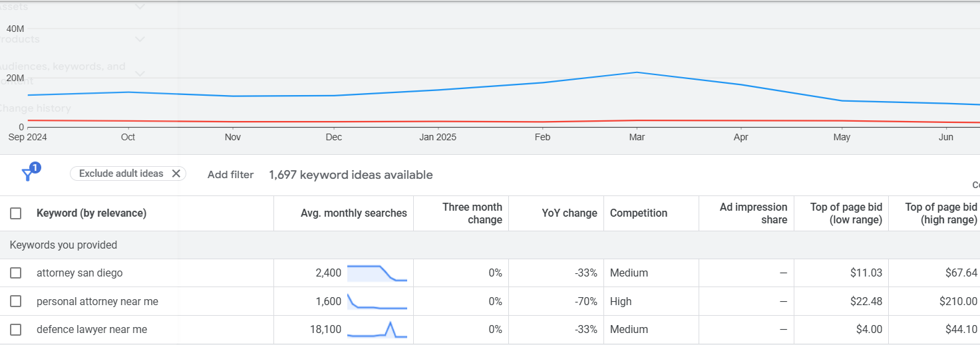Sort by Competition column header
The width and height of the screenshot is (980, 345).
click(x=638, y=213)
